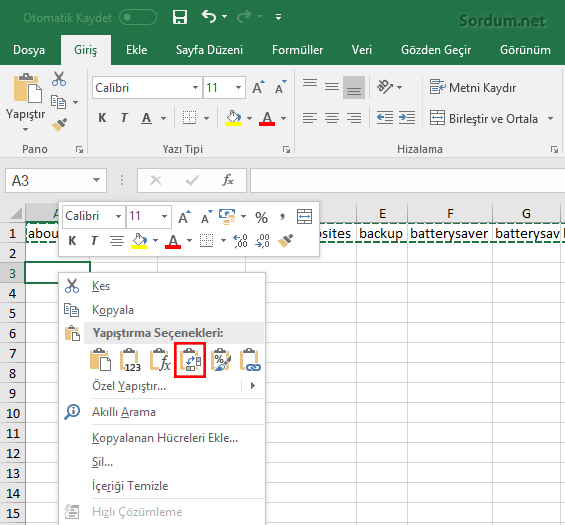The image size is (565, 525).
Task: Toggle italic T in the ribbon
Action: pyautogui.click(x=124, y=118)
